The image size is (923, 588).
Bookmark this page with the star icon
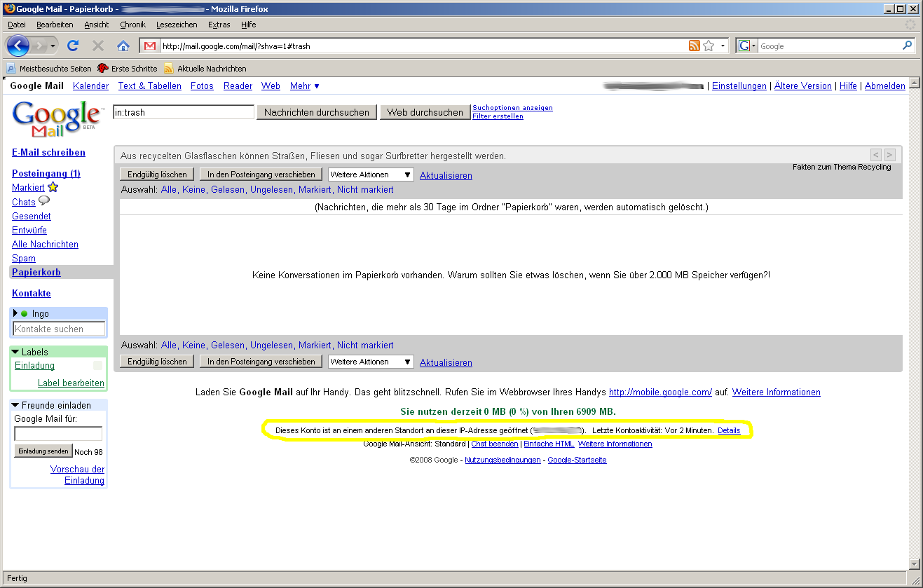[709, 46]
